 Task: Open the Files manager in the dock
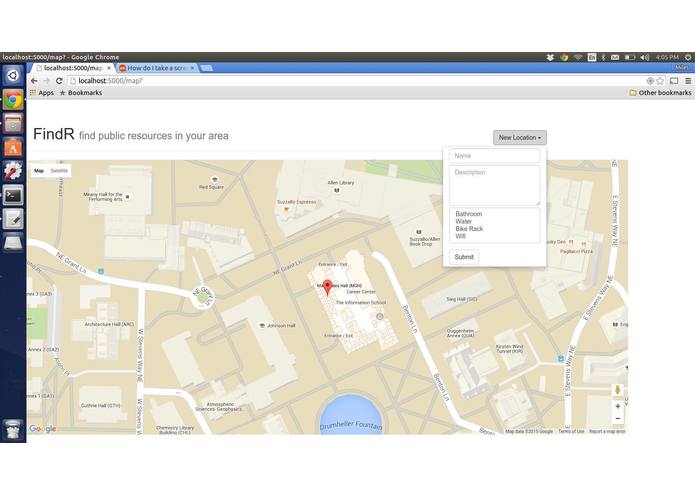13,124
